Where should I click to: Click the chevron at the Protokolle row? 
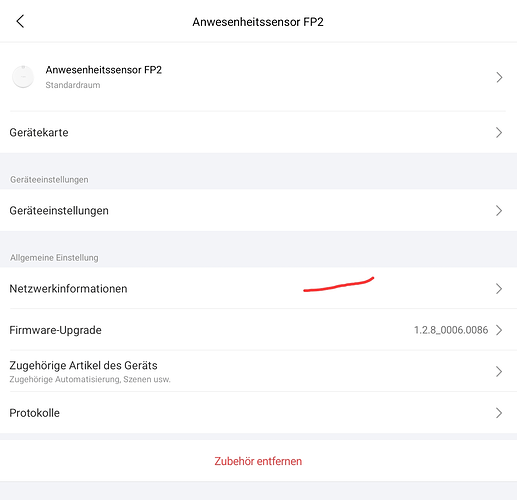499,413
